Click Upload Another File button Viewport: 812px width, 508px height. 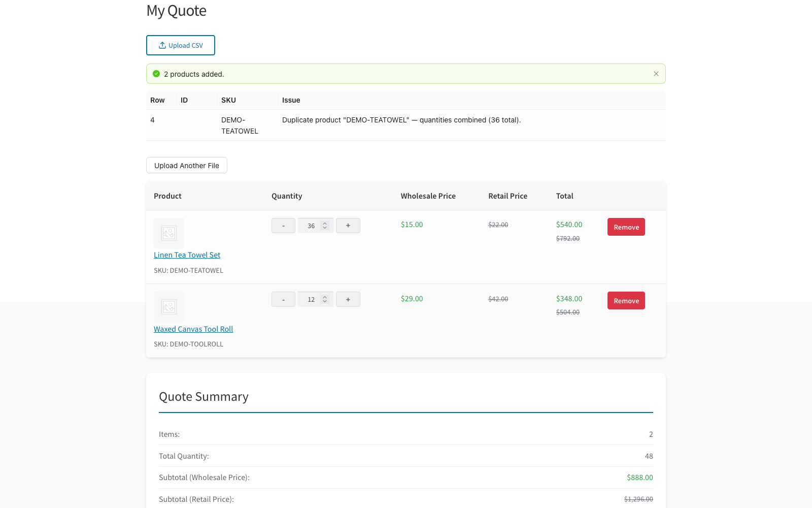point(187,165)
